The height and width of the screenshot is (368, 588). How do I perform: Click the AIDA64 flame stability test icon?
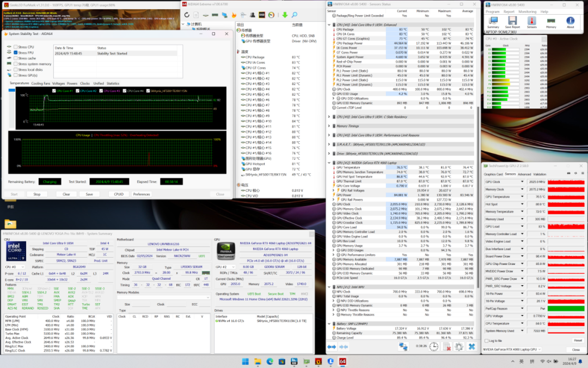coord(234,15)
